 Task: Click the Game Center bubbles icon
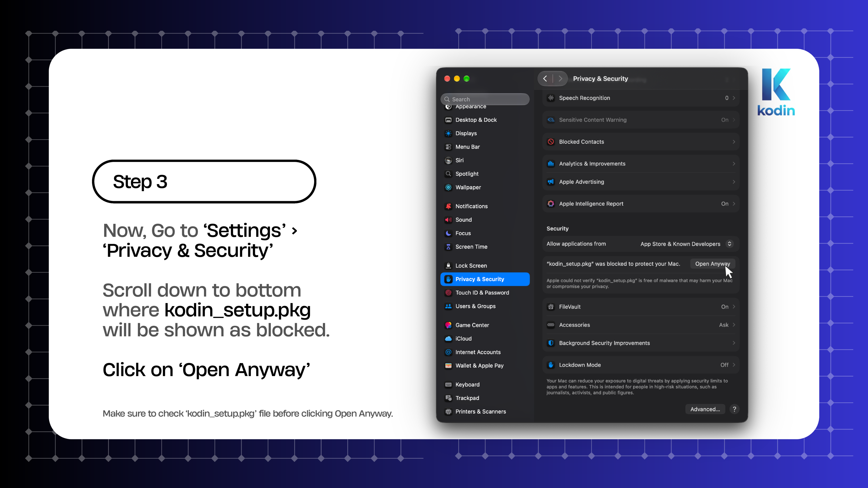(x=448, y=325)
